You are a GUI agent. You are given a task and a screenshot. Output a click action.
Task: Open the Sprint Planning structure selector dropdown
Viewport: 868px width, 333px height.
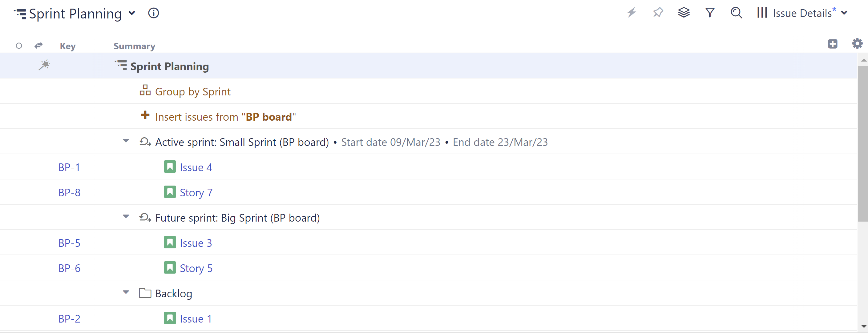click(x=132, y=14)
